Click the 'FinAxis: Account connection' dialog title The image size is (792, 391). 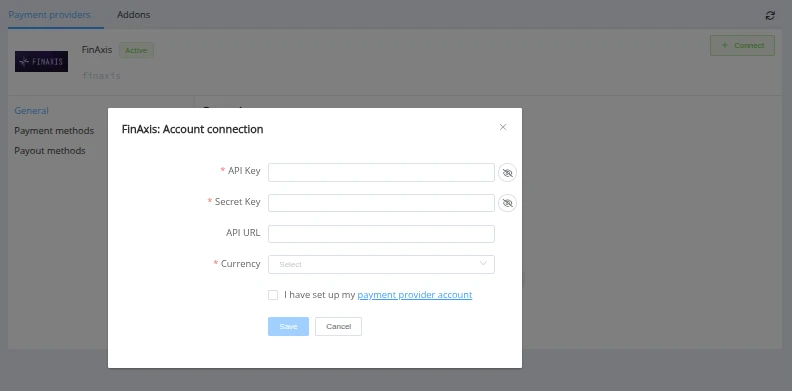(x=192, y=129)
